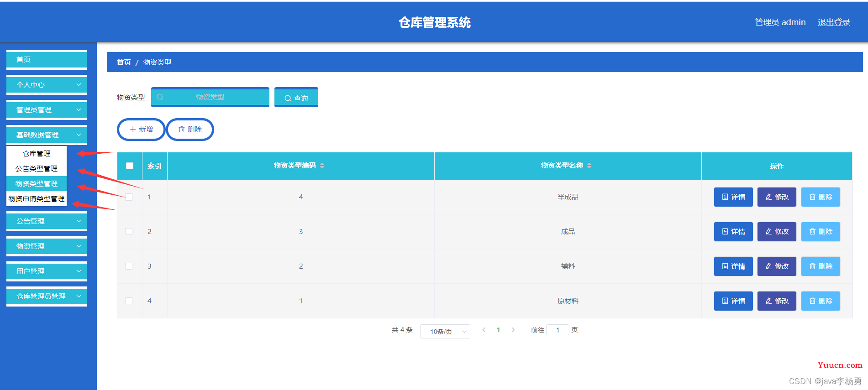Sort the 物资类型名称 column using arrows

coord(589,166)
